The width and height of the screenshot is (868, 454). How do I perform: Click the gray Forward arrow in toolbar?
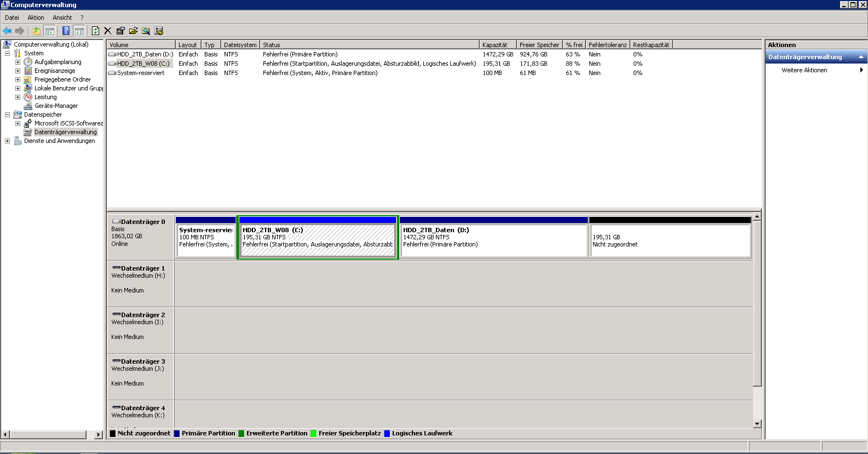pyautogui.click(x=20, y=31)
